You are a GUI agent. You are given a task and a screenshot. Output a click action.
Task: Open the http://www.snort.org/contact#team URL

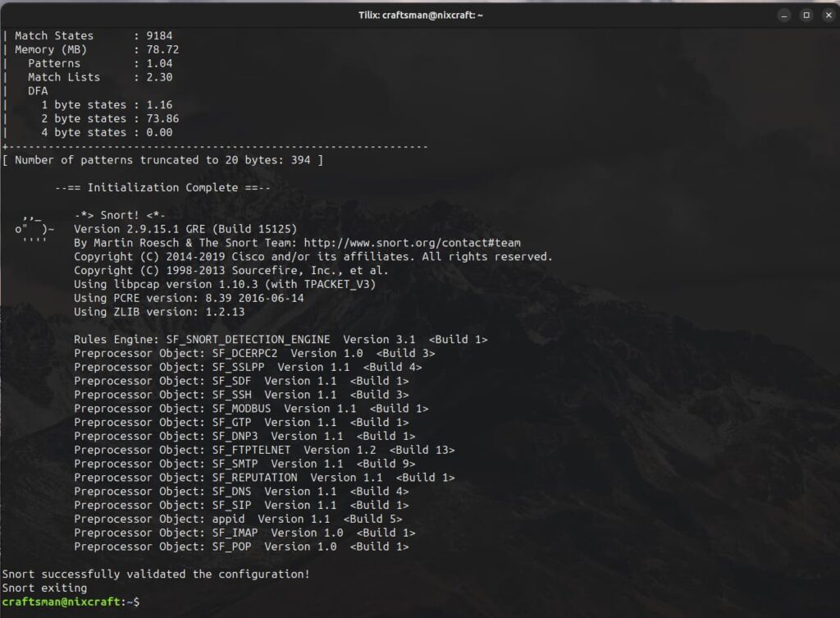(412, 243)
